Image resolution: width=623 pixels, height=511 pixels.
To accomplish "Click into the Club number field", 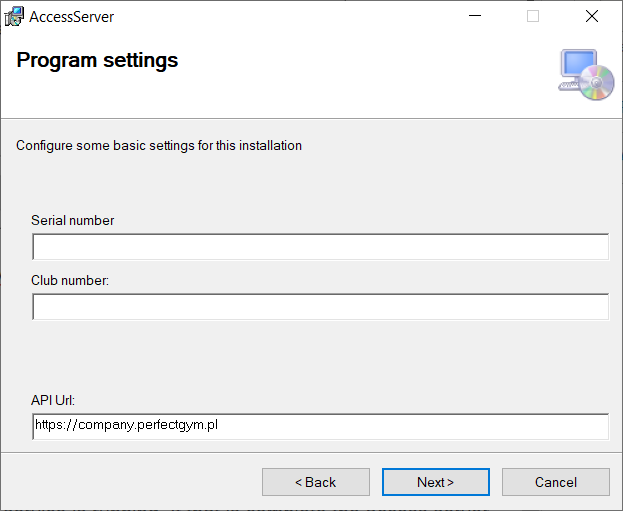I will pyautogui.click(x=320, y=307).
